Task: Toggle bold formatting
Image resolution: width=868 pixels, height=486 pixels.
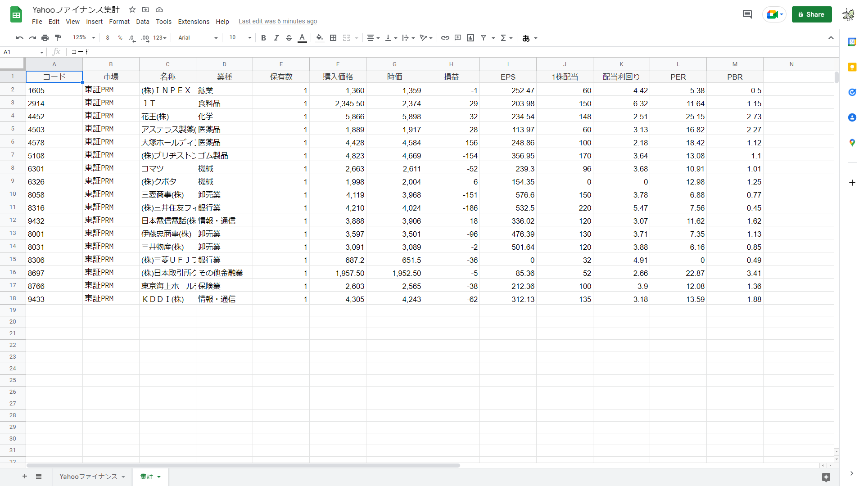Action: (263, 38)
